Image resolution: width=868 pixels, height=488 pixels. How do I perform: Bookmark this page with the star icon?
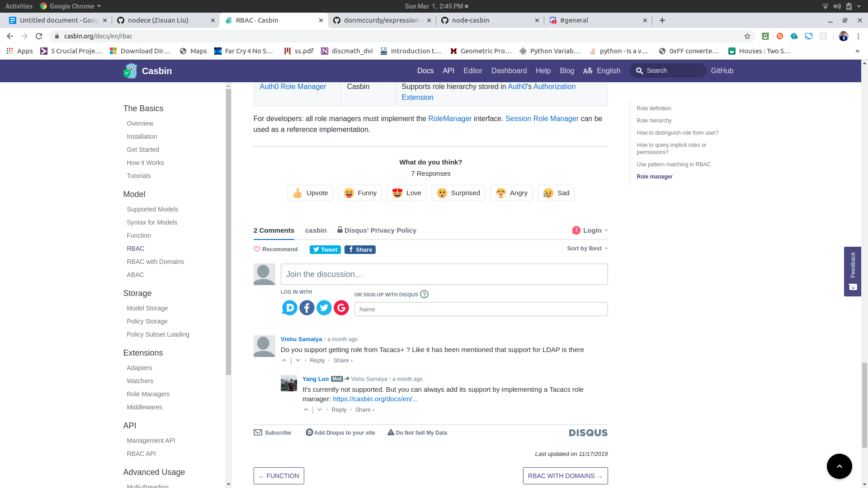tap(747, 36)
